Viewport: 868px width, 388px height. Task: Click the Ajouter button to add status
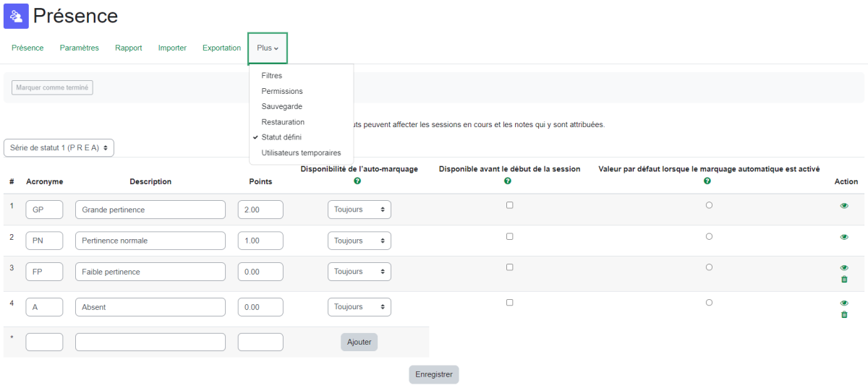[359, 342]
